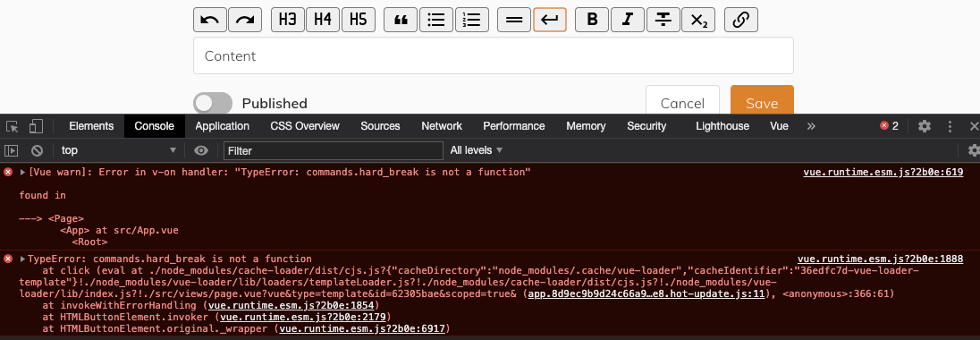Open the All levels dropdown

point(477,150)
